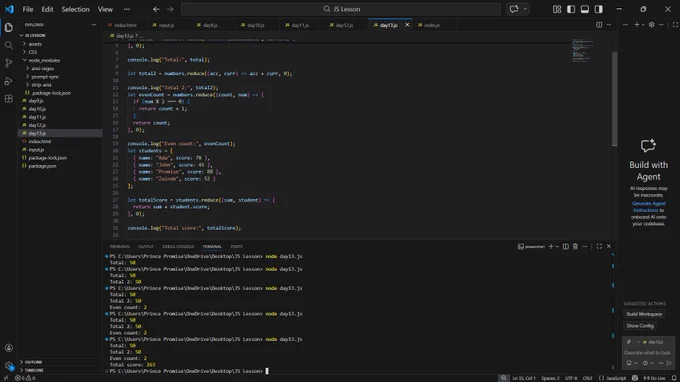
Task: Open Customize Layout icon in title bar
Action: [557, 9]
